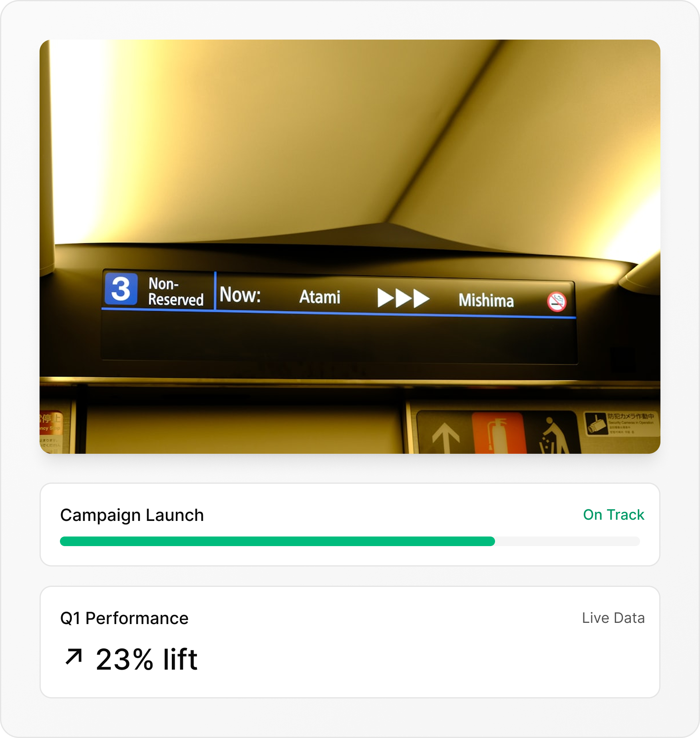This screenshot has width=700, height=738.
Task: Click the Non-Reserved label on display
Action: coord(176,291)
